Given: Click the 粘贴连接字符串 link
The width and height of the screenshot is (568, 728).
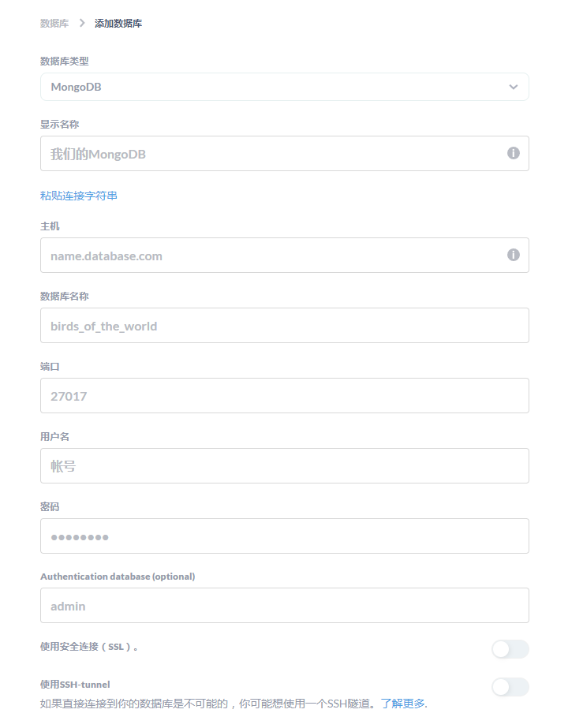Looking at the screenshot, I should pyautogui.click(x=79, y=196).
